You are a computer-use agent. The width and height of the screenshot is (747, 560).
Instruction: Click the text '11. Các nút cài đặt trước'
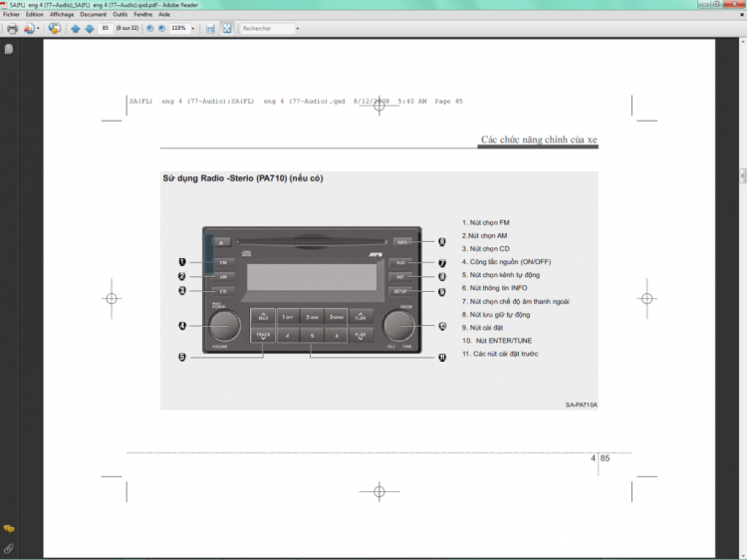(x=500, y=354)
